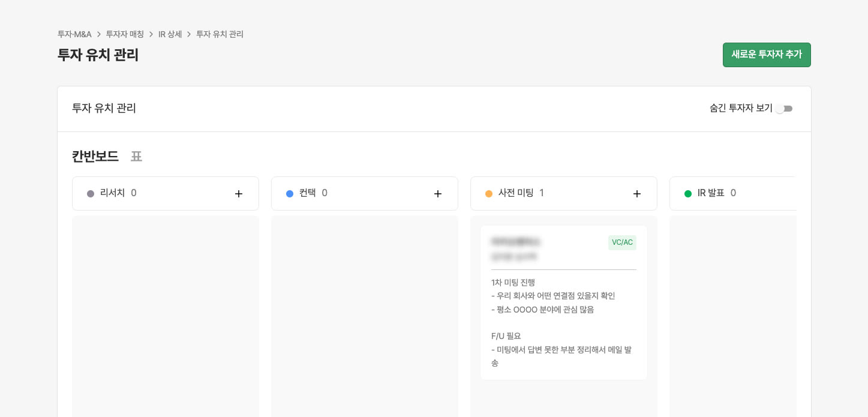Click the orange status dot beside 사전 미팅
The height and width of the screenshot is (417, 868).
pyautogui.click(x=489, y=193)
